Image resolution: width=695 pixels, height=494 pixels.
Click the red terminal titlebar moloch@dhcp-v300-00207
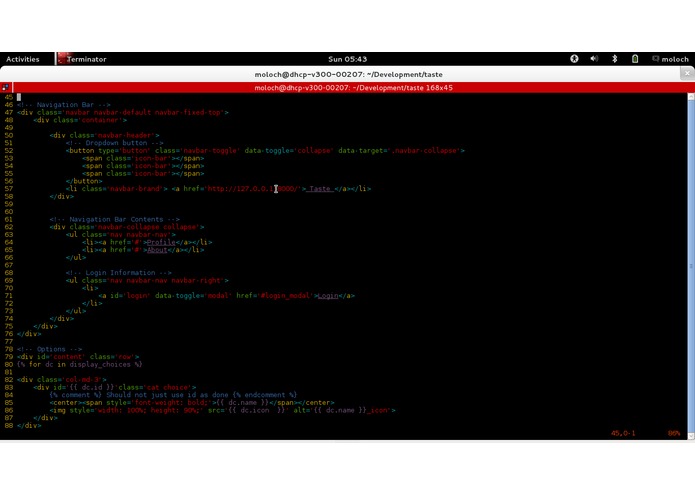point(353,88)
